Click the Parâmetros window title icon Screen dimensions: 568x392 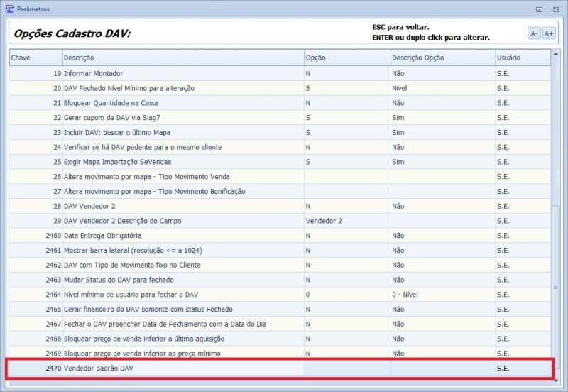click(x=9, y=9)
